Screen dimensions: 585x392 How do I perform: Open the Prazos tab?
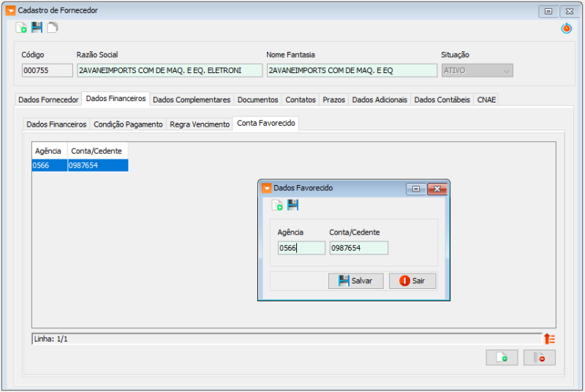pos(333,99)
